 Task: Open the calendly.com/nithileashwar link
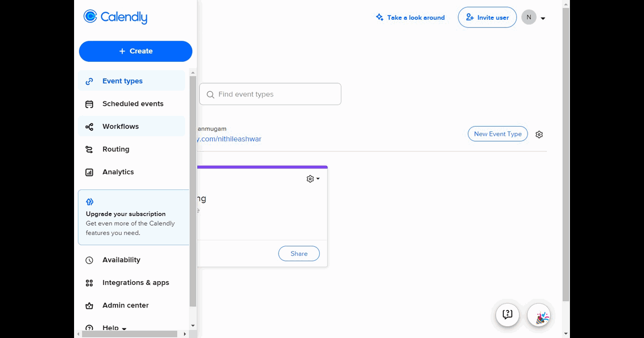point(229,139)
